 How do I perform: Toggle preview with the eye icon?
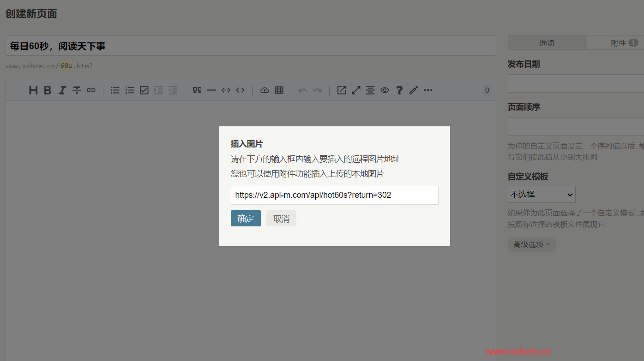(x=385, y=90)
